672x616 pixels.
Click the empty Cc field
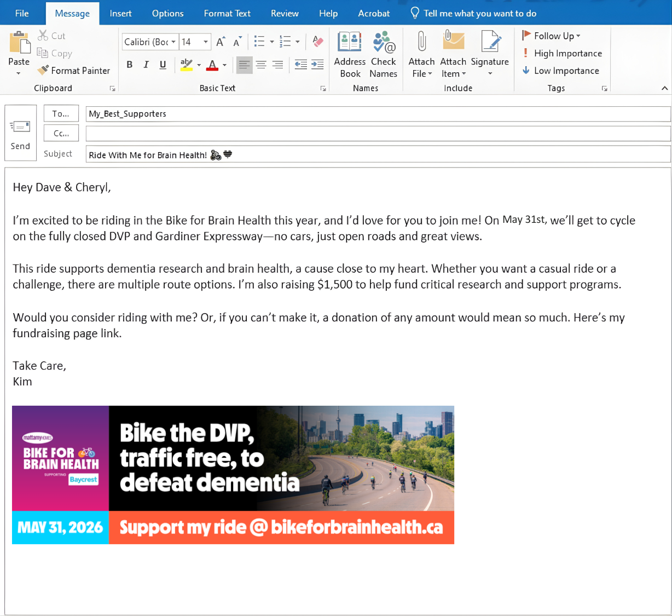[x=378, y=133]
